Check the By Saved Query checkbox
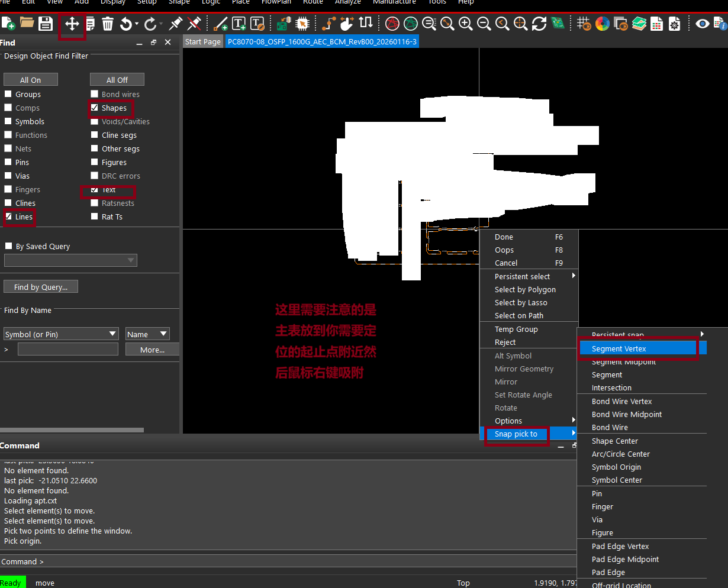Screen dimensions: 728x588 (x=8, y=246)
